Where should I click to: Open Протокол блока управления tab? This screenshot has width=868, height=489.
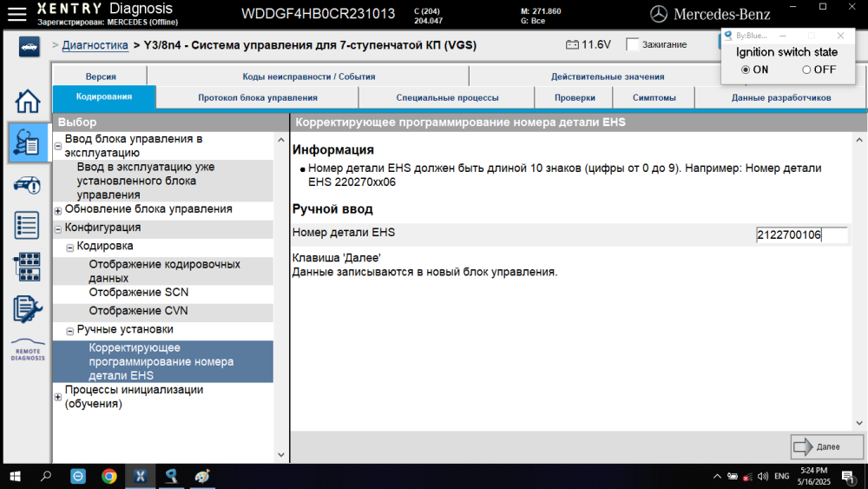coord(258,97)
